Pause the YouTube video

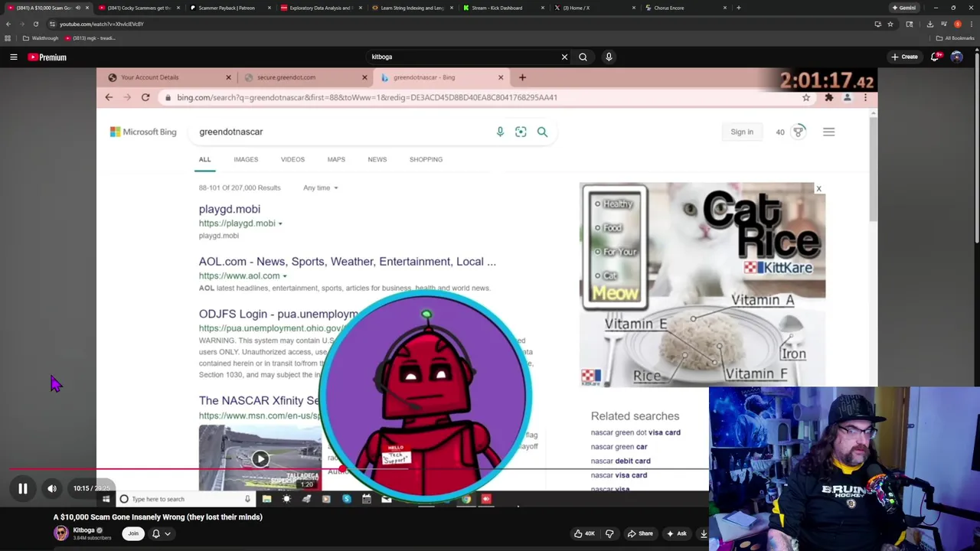pos(23,488)
